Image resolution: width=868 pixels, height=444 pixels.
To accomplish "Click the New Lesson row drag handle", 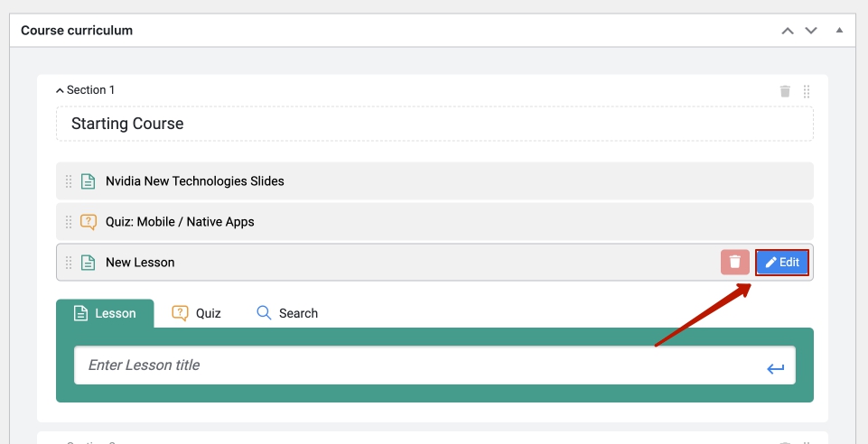I will (x=69, y=263).
